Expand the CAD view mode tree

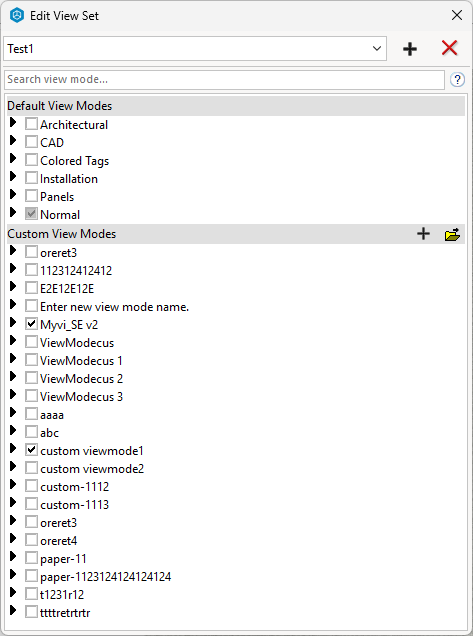click(x=13, y=140)
